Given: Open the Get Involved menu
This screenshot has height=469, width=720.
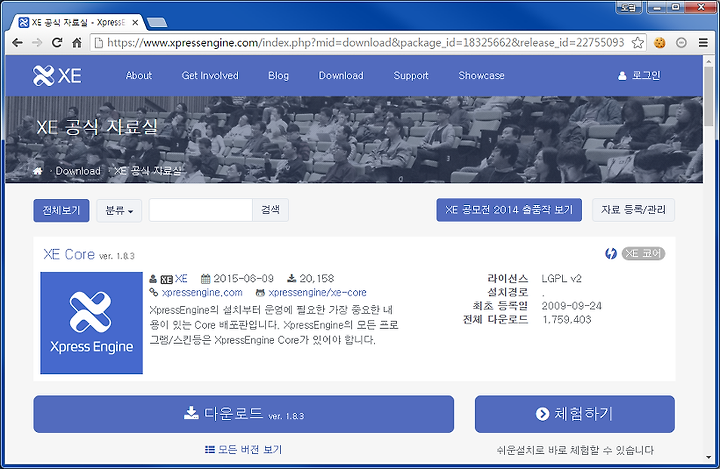Looking at the screenshot, I should 210,75.
